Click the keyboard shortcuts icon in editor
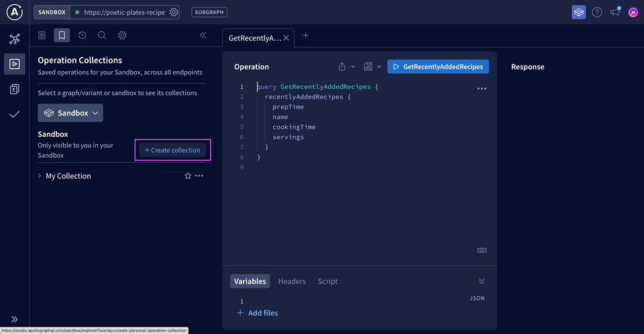 (482, 251)
